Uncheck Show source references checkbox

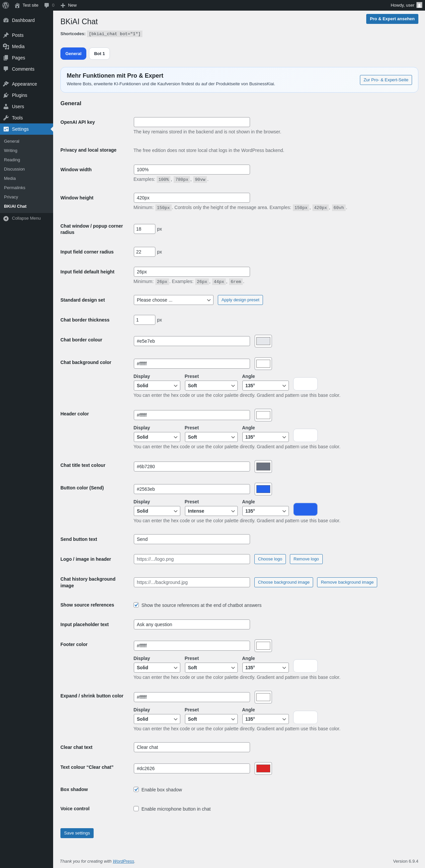(x=136, y=605)
